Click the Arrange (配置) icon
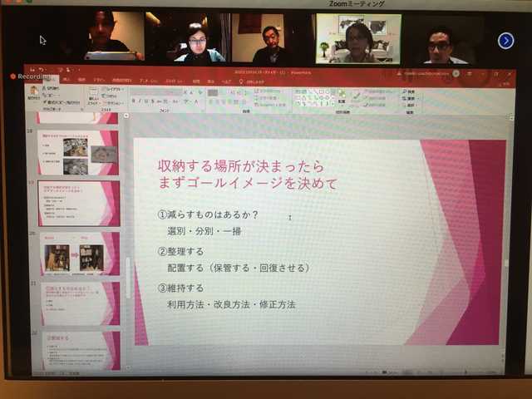 pos(342,94)
